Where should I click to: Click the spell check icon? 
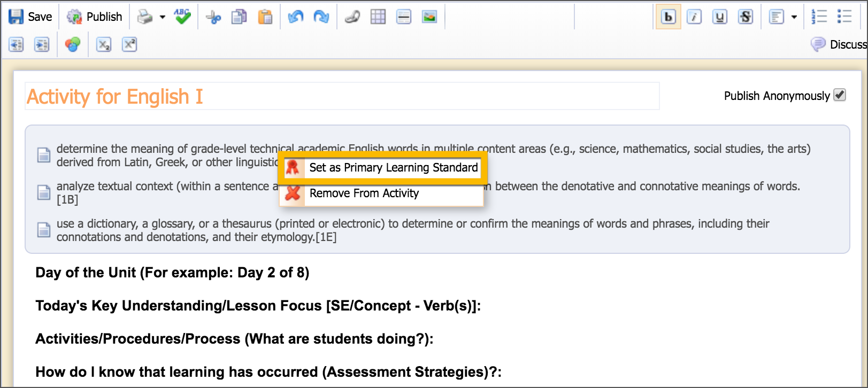182,17
